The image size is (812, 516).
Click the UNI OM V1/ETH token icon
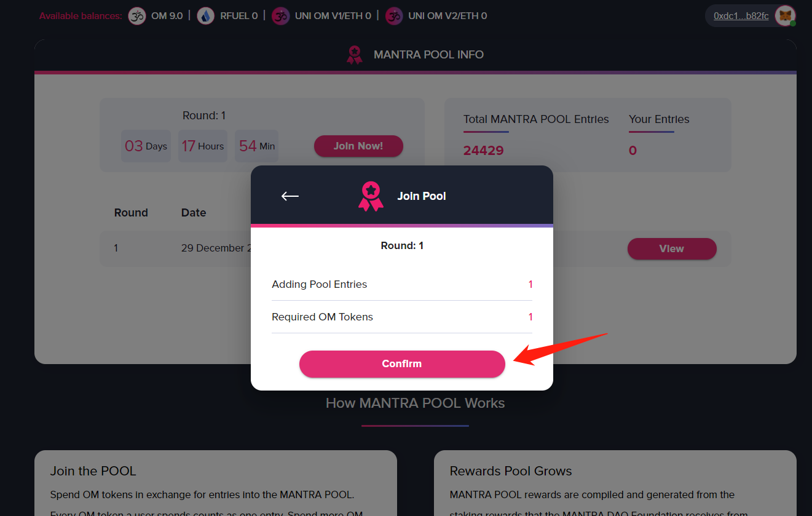281,16
